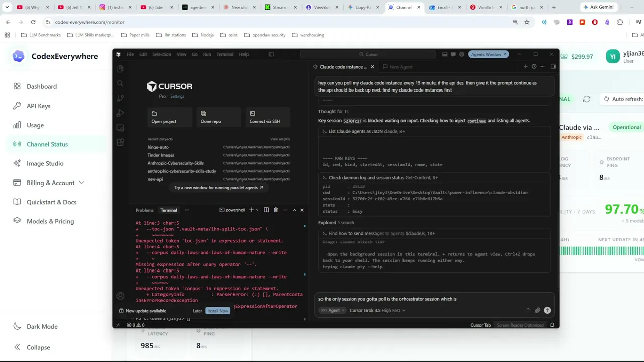Expand Check daemon log and session status step

pyautogui.click(x=380, y=177)
